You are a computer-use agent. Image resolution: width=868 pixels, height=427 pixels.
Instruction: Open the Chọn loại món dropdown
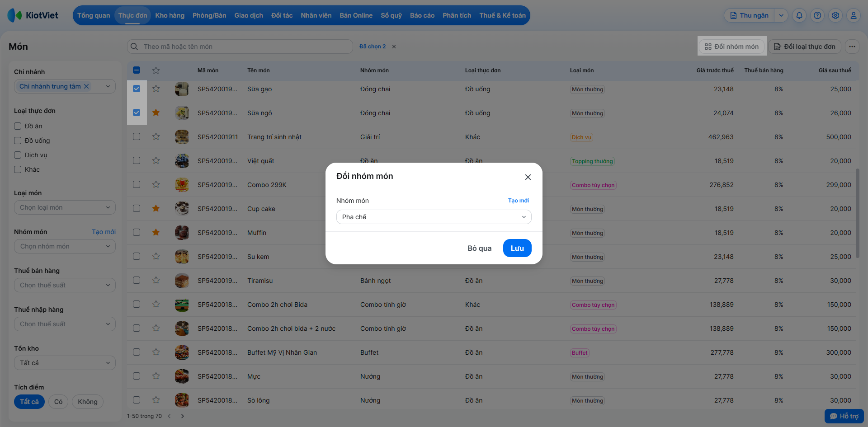tap(65, 207)
